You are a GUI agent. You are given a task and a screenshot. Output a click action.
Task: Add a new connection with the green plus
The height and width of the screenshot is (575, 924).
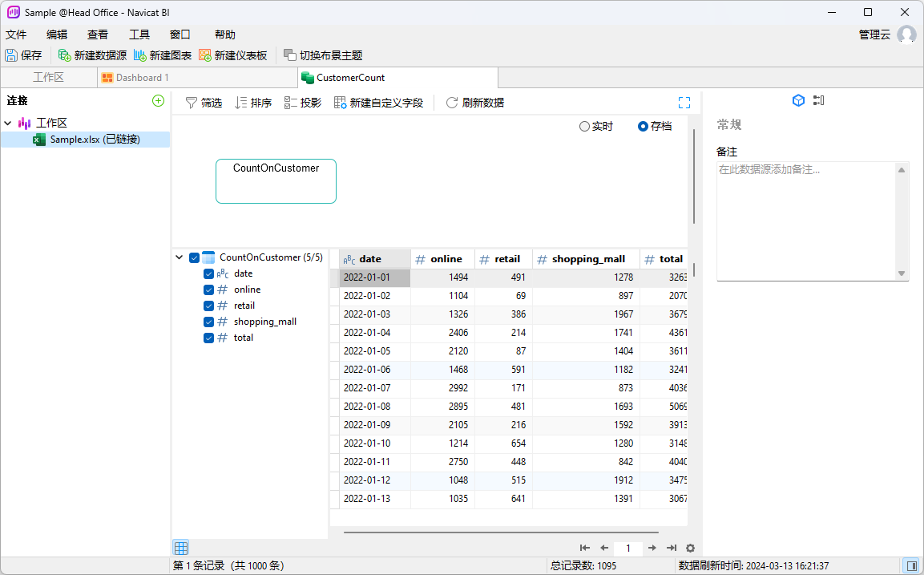click(x=158, y=101)
